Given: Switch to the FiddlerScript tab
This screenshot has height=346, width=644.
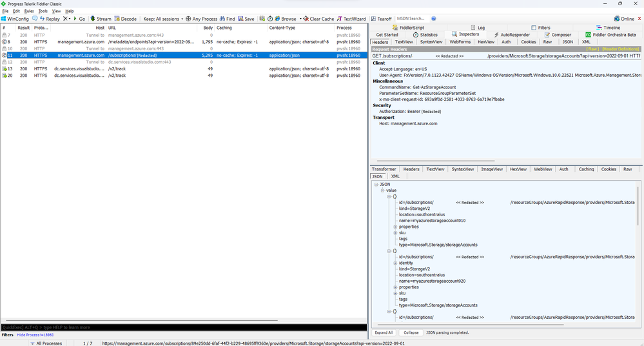Looking at the screenshot, I should 408,28.
